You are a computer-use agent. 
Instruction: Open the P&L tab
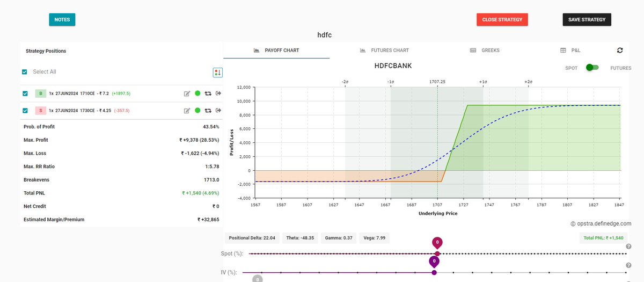tap(570, 50)
